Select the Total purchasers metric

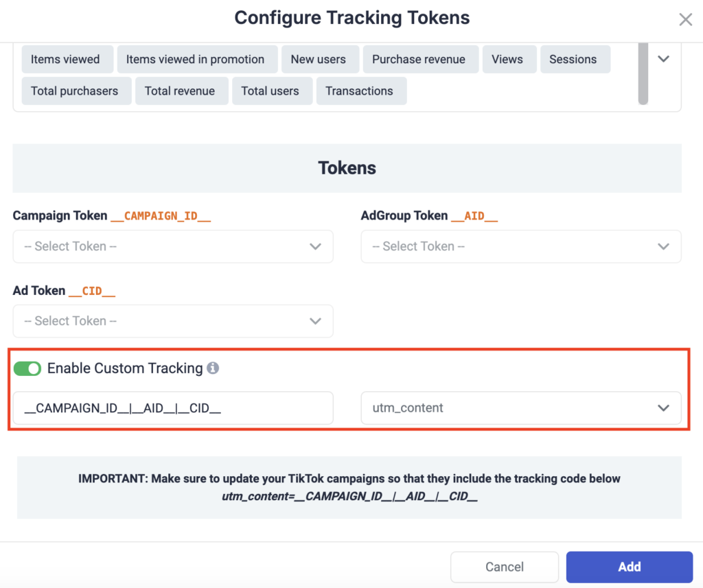[x=76, y=91]
